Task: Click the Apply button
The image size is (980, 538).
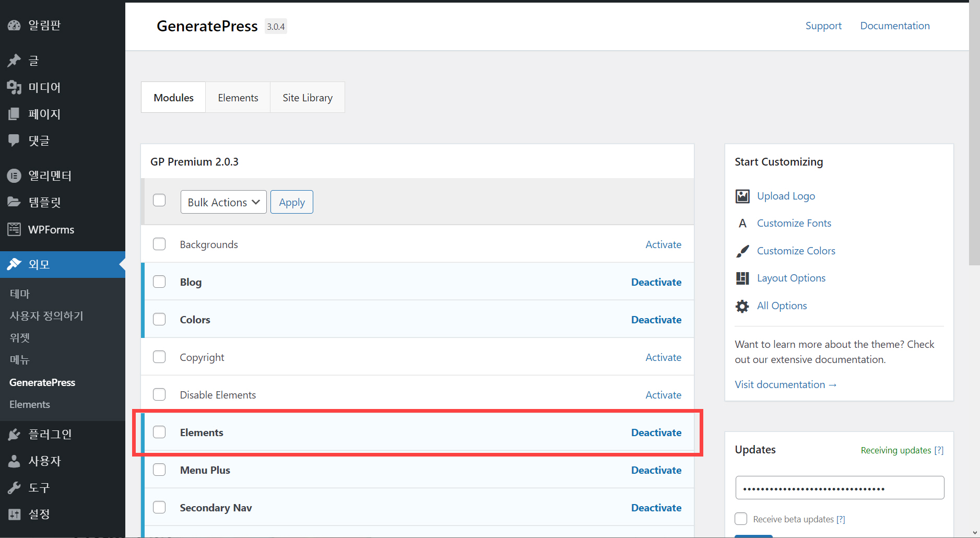Action: [x=292, y=202]
